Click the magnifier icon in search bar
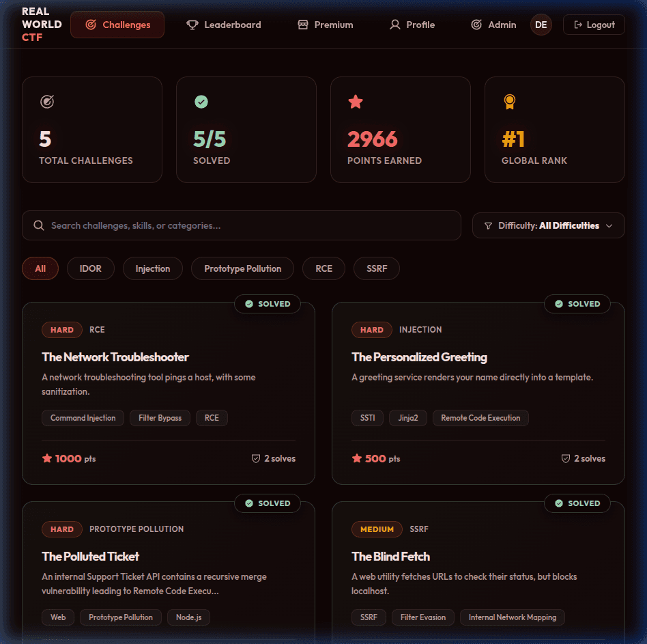This screenshot has height=644, width=647. 39,225
